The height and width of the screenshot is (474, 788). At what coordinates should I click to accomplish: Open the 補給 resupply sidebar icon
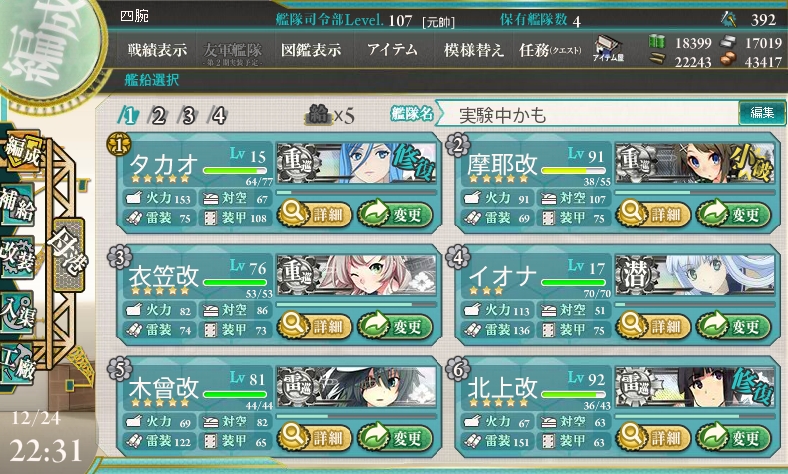[x=18, y=206]
